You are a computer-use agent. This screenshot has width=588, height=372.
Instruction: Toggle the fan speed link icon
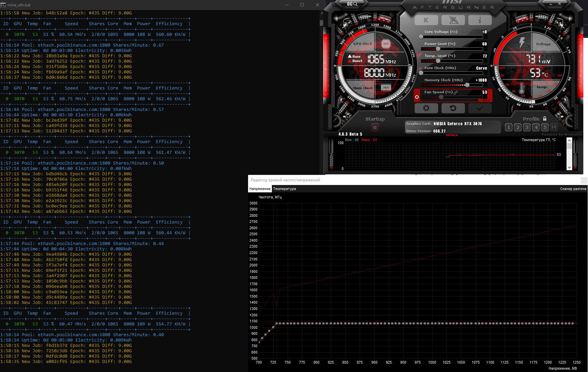pyautogui.click(x=456, y=92)
